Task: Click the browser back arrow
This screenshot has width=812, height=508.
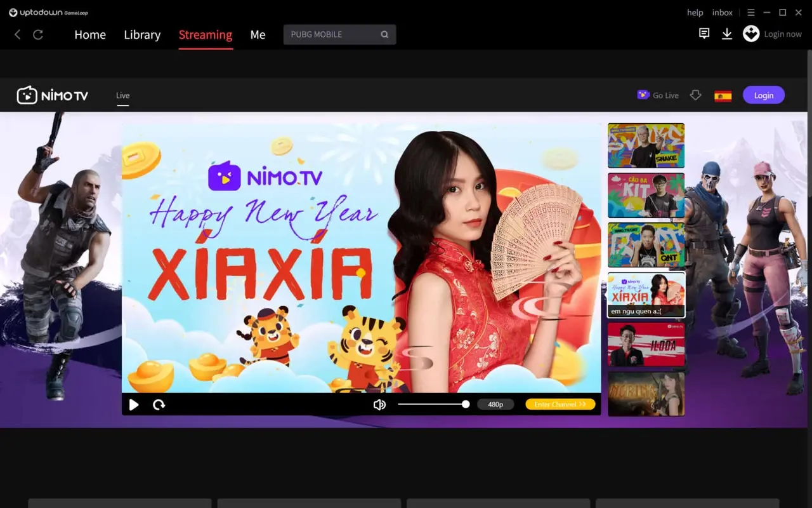Action: click(17, 34)
